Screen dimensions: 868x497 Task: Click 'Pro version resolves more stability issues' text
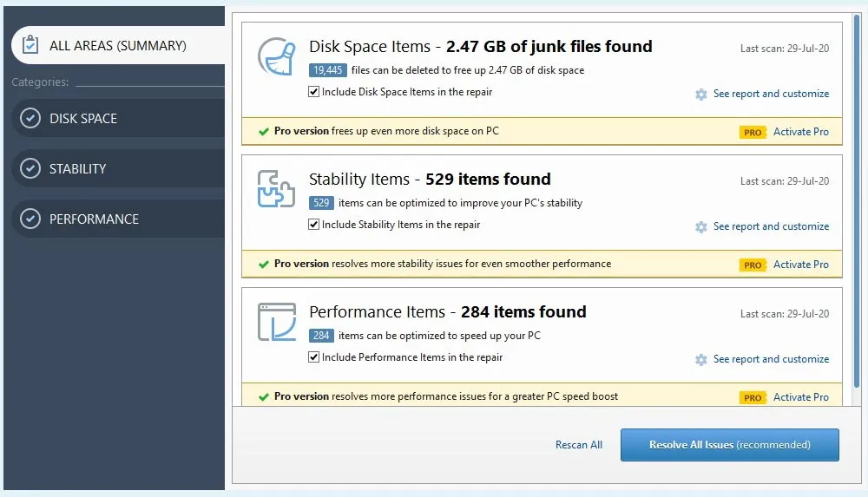(443, 264)
